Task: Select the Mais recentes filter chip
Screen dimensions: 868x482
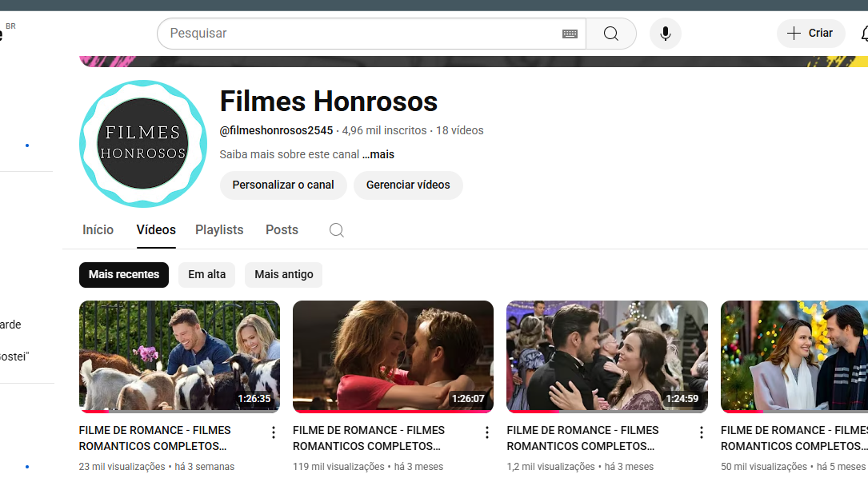Action: pyautogui.click(x=124, y=274)
